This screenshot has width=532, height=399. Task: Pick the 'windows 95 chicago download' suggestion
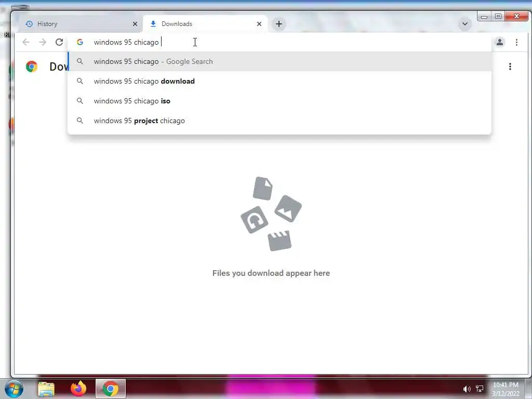coord(280,81)
